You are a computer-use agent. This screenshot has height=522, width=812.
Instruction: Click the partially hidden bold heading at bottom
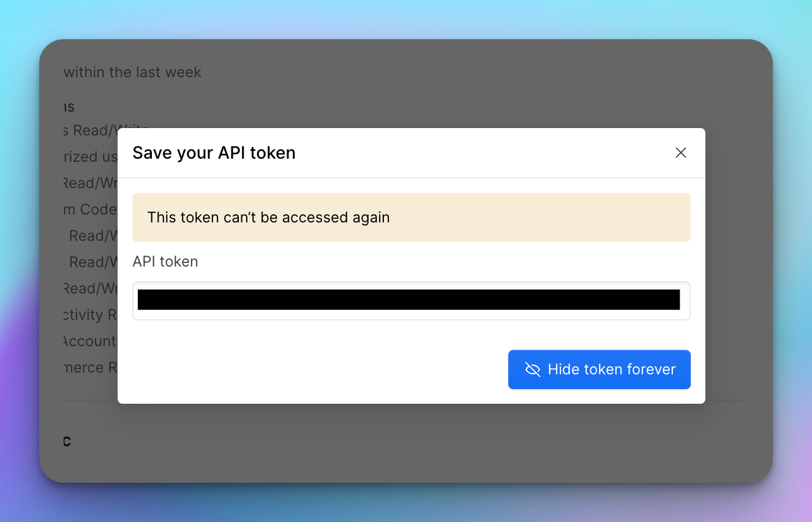[x=67, y=441]
